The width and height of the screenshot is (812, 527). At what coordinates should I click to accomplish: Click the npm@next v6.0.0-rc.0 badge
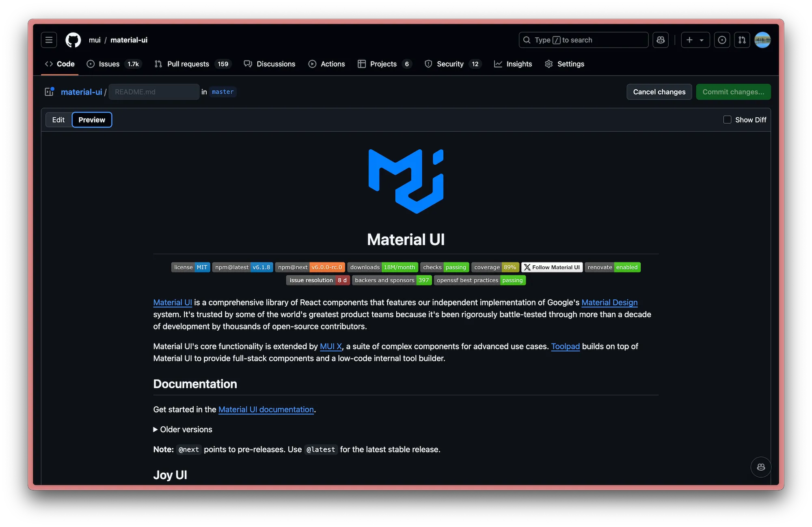click(x=310, y=267)
